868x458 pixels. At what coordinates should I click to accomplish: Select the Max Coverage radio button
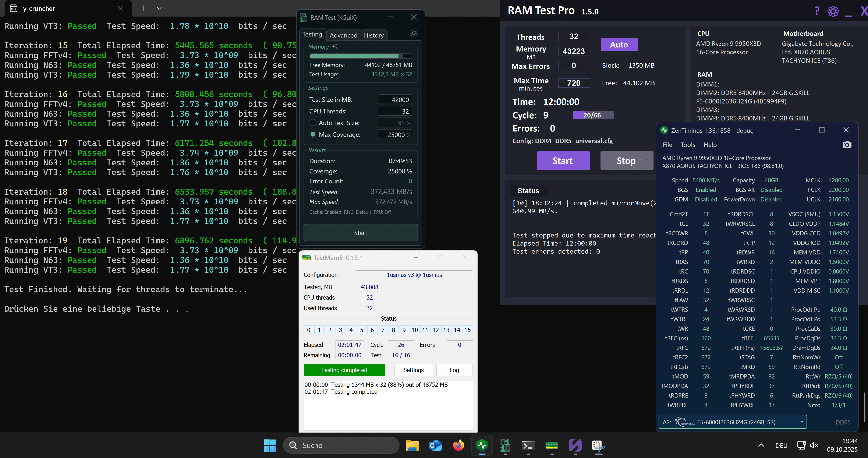pyautogui.click(x=313, y=134)
